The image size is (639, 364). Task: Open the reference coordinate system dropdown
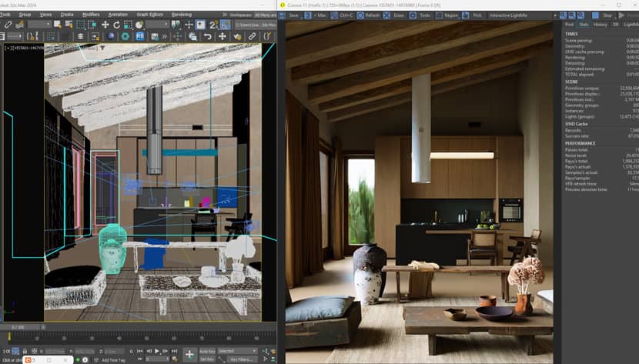point(157,25)
